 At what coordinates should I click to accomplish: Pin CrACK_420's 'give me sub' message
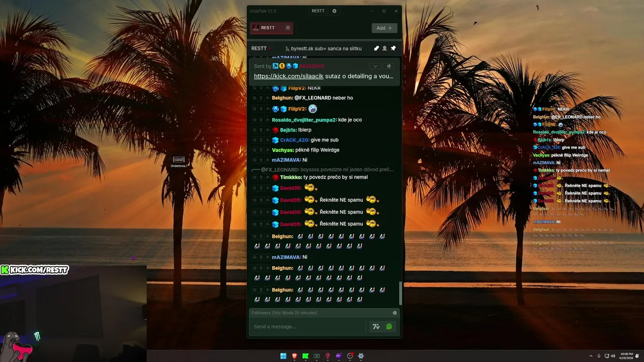[267, 140]
